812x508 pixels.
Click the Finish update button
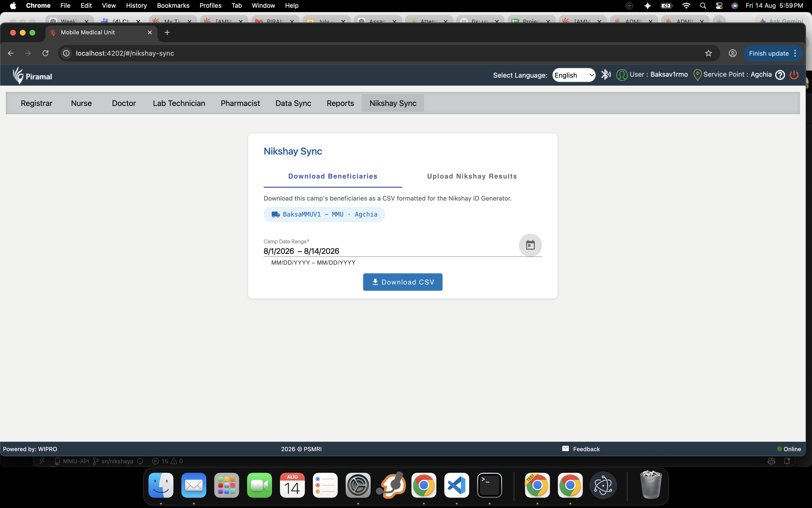tap(769, 53)
